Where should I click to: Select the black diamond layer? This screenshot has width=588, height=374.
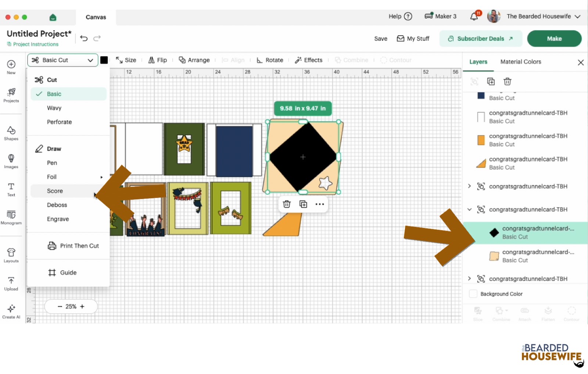click(x=525, y=233)
